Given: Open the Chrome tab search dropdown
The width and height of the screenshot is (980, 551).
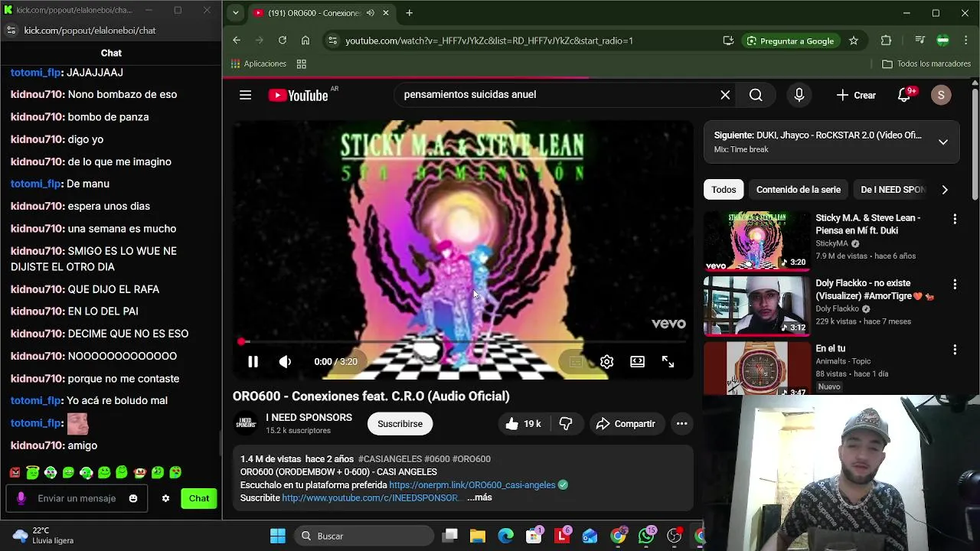Looking at the screenshot, I should tap(235, 13).
